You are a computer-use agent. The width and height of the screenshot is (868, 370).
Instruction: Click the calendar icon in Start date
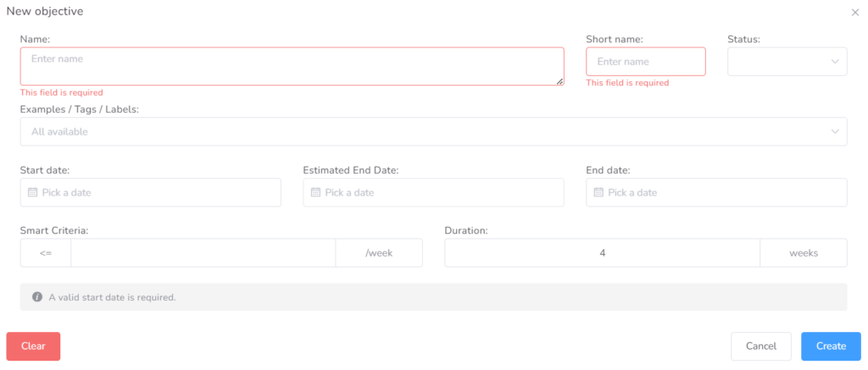coord(33,192)
